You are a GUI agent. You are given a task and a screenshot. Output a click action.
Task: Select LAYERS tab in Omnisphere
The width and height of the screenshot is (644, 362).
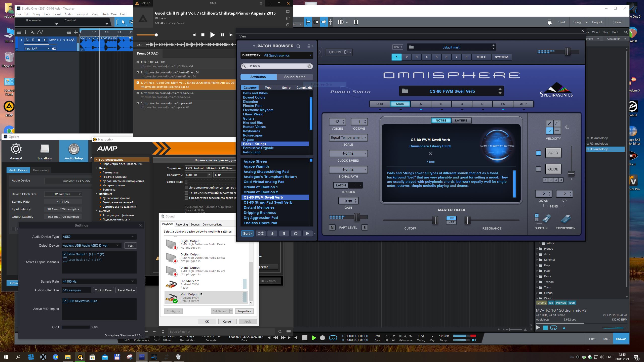coord(461,120)
